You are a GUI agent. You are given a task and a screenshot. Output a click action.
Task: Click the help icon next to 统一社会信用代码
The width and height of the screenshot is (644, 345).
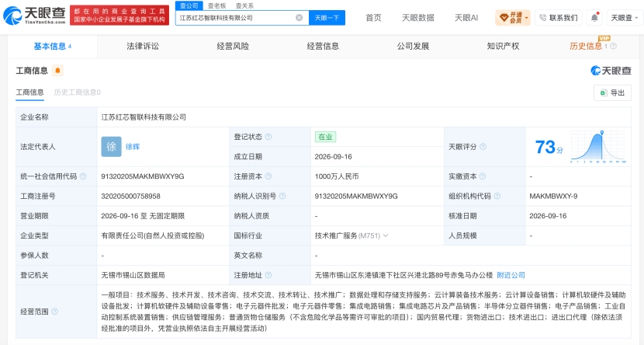click(83, 176)
